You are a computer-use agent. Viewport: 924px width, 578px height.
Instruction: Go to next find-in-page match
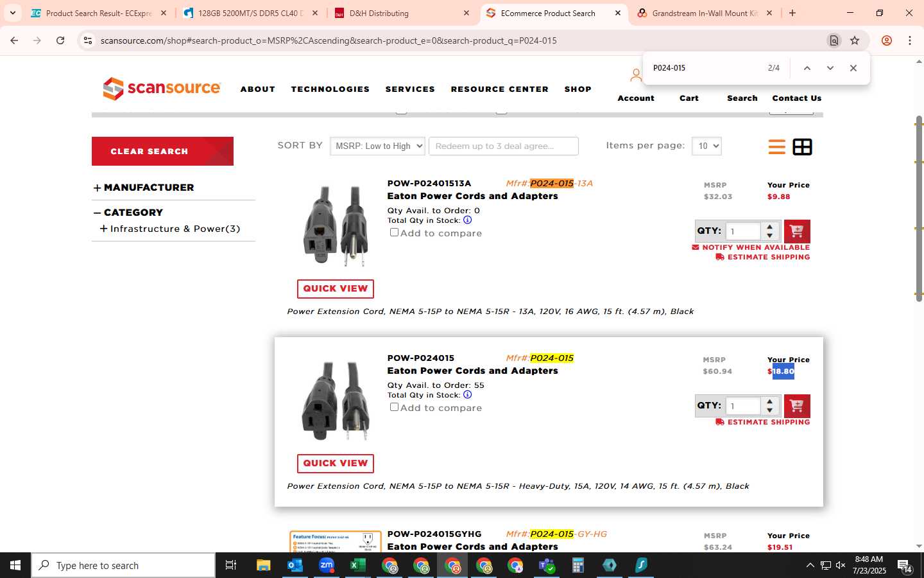(x=830, y=68)
